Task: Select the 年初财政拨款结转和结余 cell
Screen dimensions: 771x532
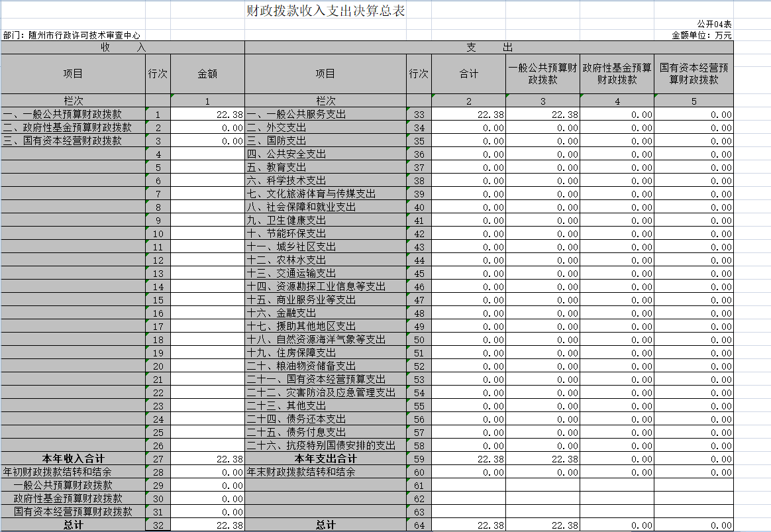Action: (57, 472)
